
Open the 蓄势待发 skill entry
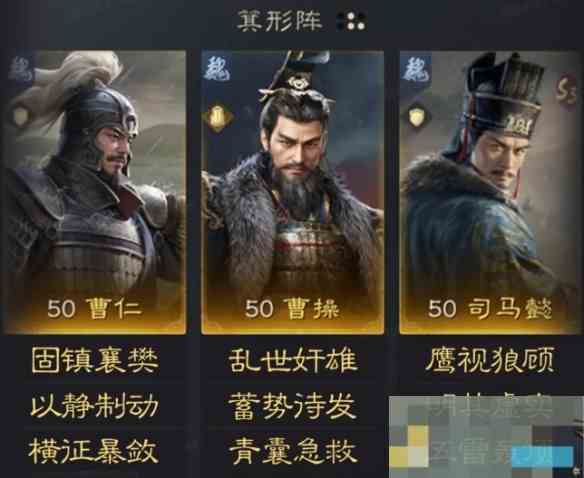point(292,406)
